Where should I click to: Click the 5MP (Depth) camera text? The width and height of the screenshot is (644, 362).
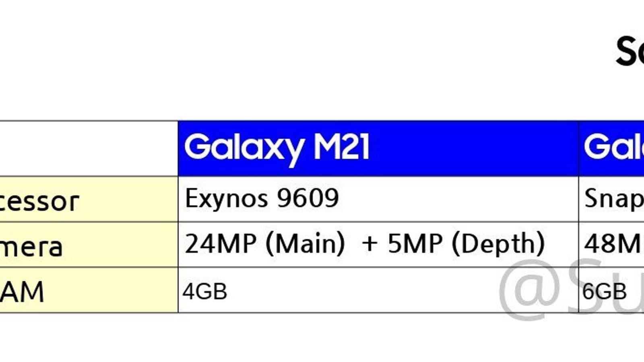click(x=466, y=244)
